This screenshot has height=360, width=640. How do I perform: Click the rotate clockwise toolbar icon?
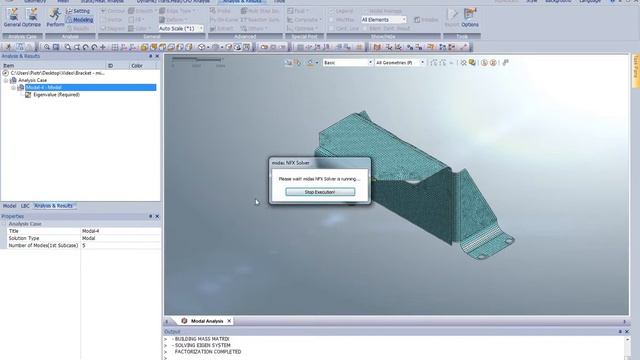pyautogui.click(x=94, y=47)
